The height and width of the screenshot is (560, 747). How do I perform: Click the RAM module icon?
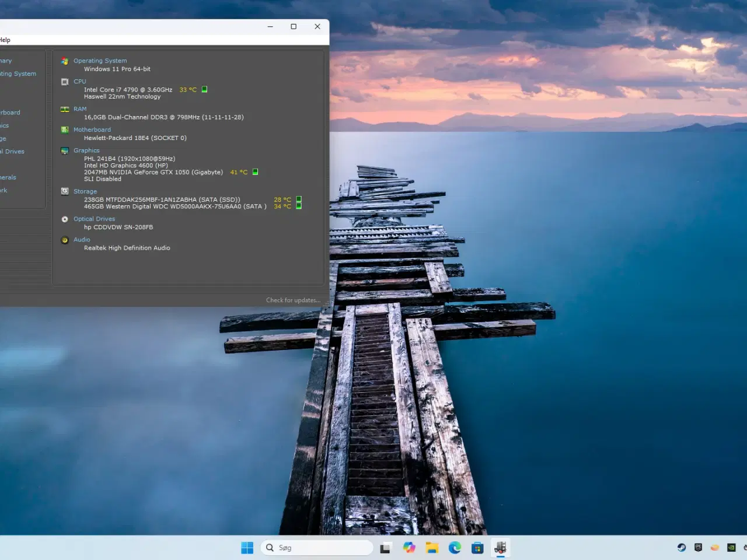(65, 109)
